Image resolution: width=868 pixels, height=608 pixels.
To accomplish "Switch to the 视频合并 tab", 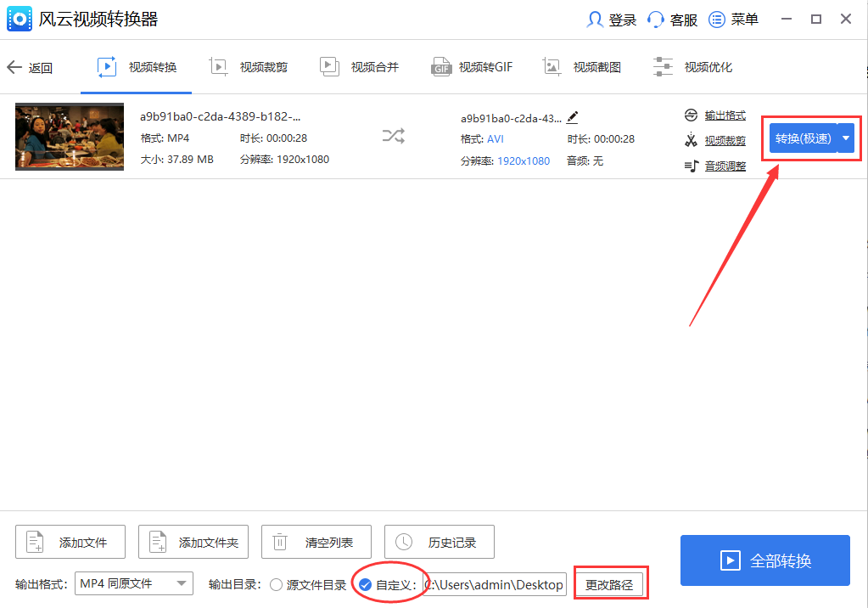I will 360,66.
